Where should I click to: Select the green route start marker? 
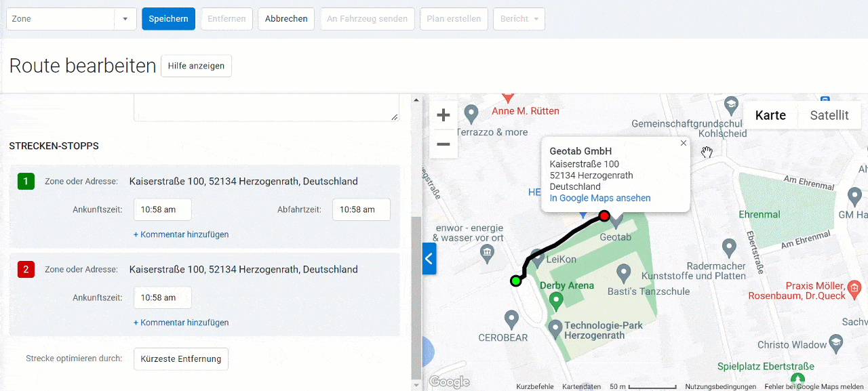tap(515, 281)
